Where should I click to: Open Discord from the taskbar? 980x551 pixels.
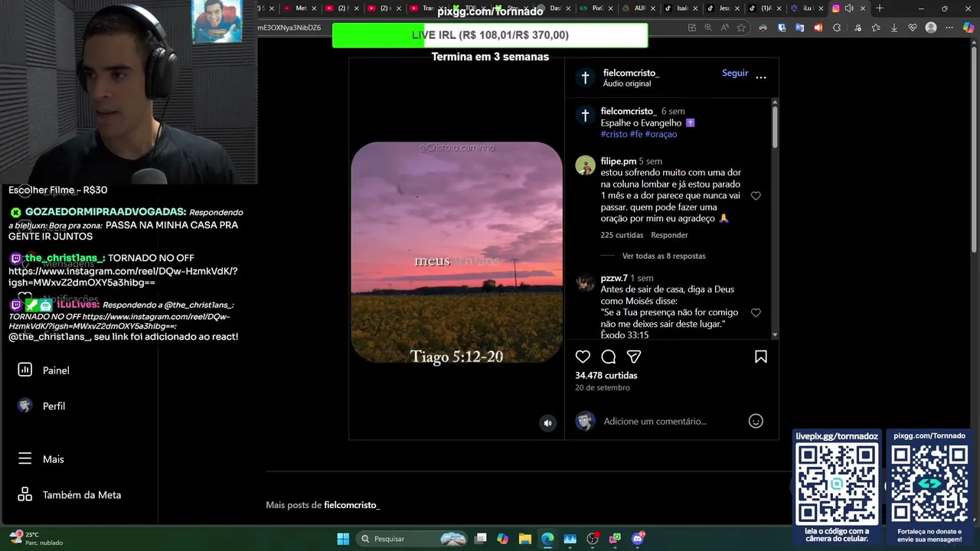[x=638, y=539]
